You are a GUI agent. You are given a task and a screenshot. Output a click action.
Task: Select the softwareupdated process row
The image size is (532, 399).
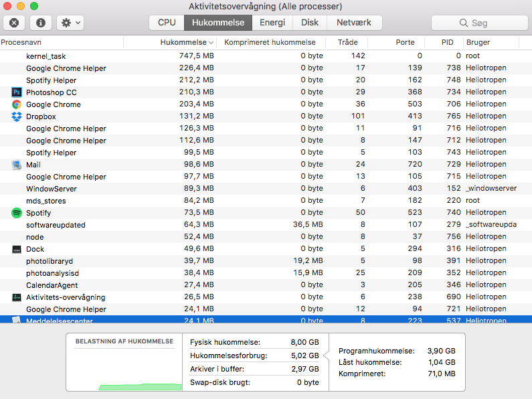tap(266, 225)
